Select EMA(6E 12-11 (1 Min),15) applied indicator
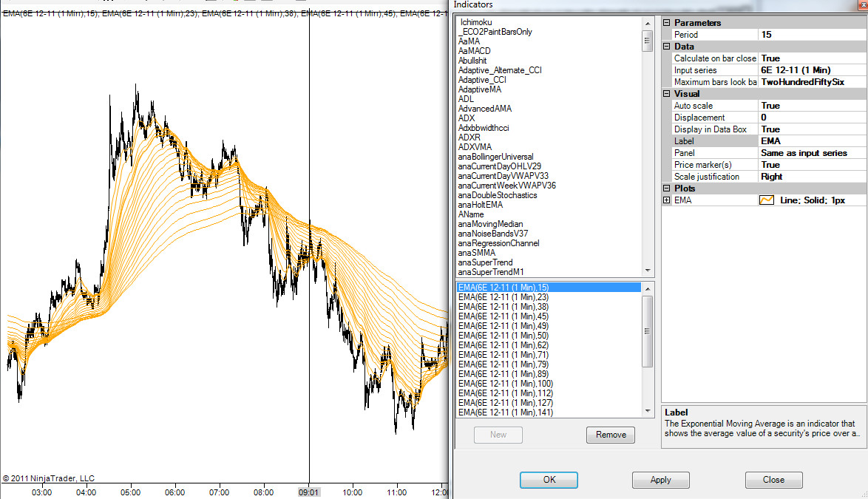Viewport: 868px width, 499px height. pos(549,288)
